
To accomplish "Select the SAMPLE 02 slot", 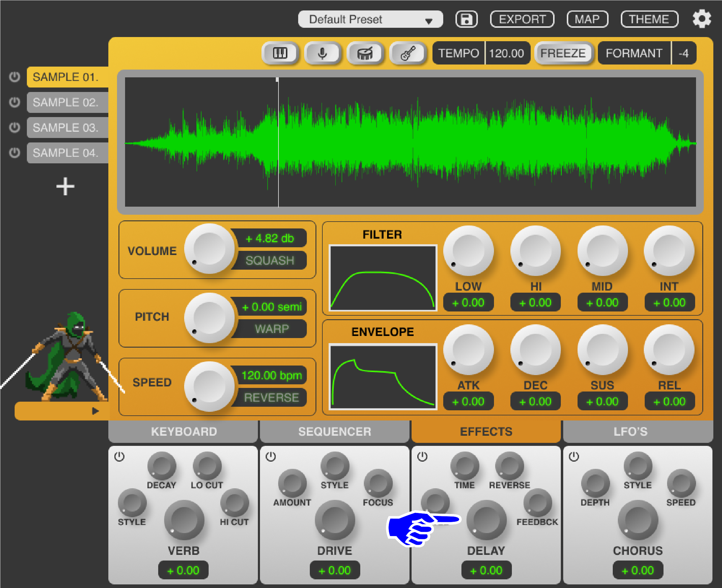I will pyautogui.click(x=67, y=102).
